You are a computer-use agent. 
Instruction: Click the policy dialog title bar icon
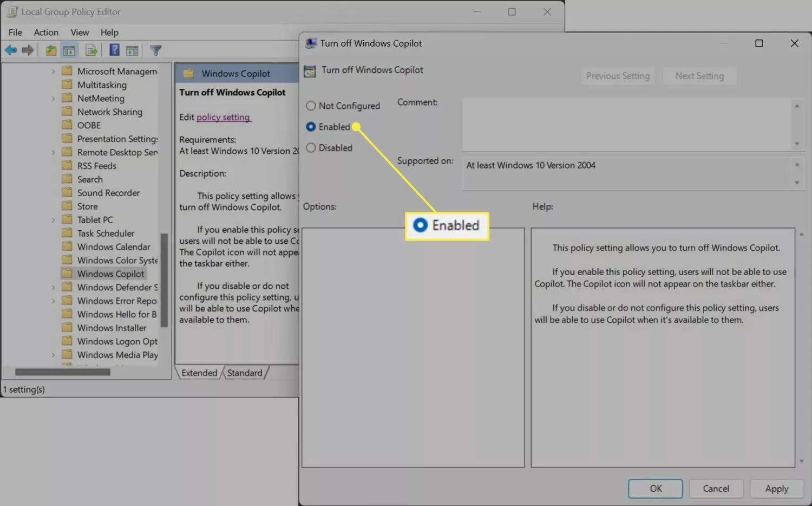[x=311, y=43]
